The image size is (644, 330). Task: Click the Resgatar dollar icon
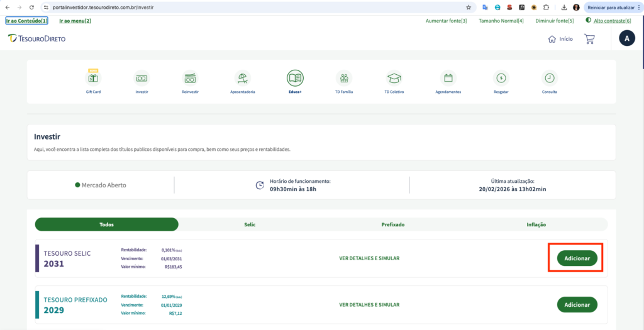tap(501, 79)
